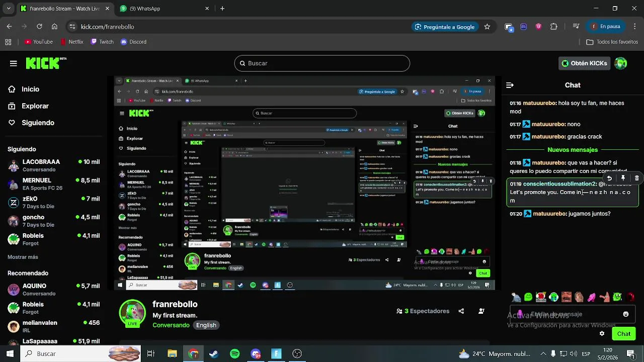Open LACOBRAAAA channel in followed list
The image size is (644, 362).
54,165
